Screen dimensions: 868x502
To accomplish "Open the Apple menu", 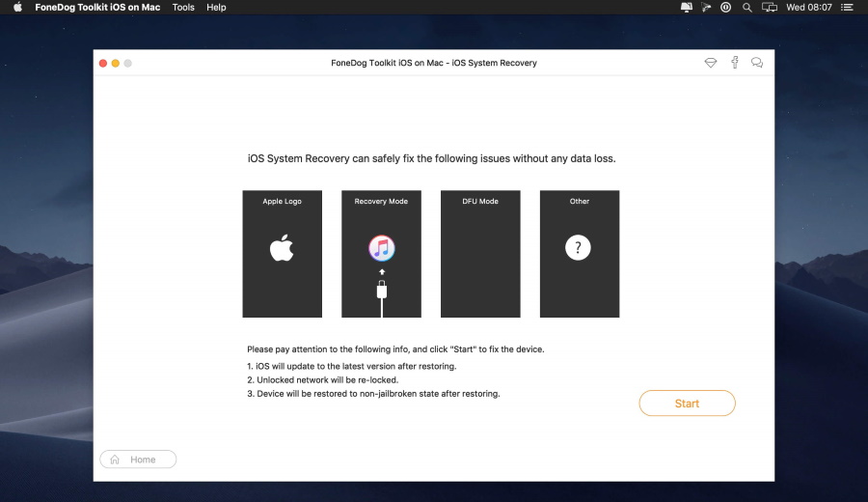I will pyautogui.click(x=17, y=7).
